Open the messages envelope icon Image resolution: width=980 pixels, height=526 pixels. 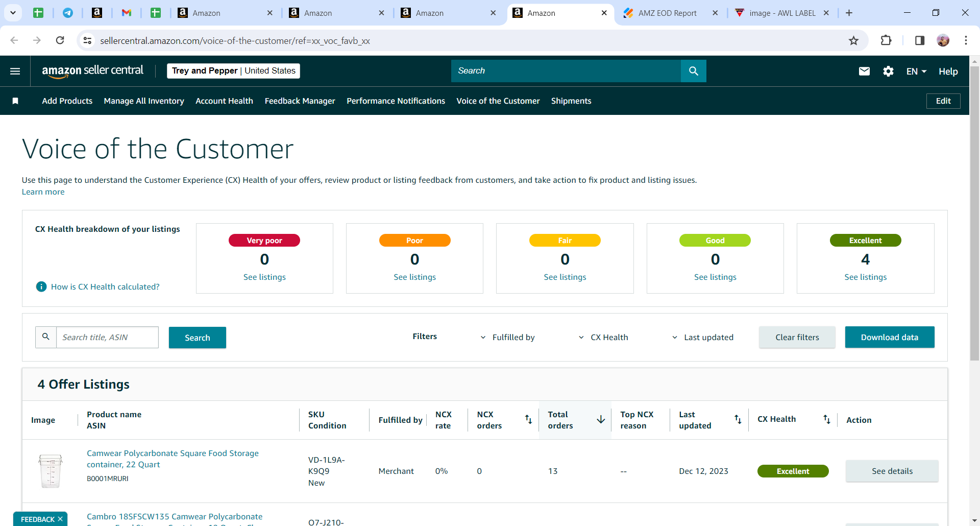coord(864,71)
